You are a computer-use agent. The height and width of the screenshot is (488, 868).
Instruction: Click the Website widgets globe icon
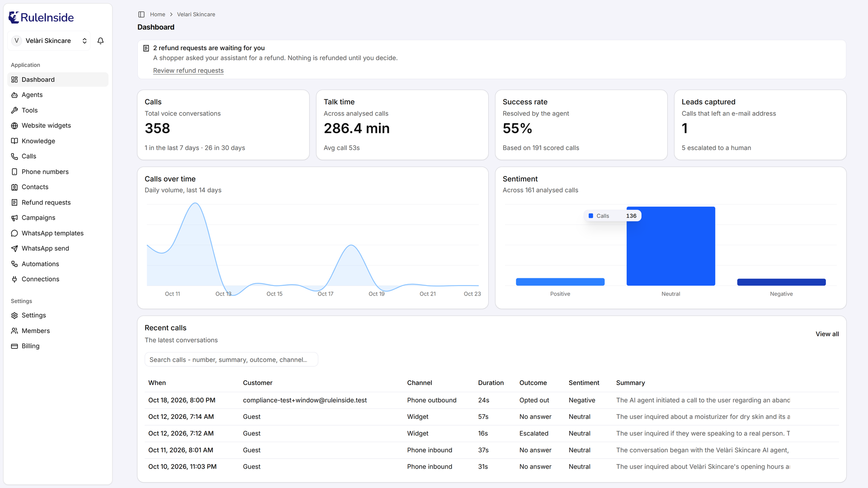[14, 126]
